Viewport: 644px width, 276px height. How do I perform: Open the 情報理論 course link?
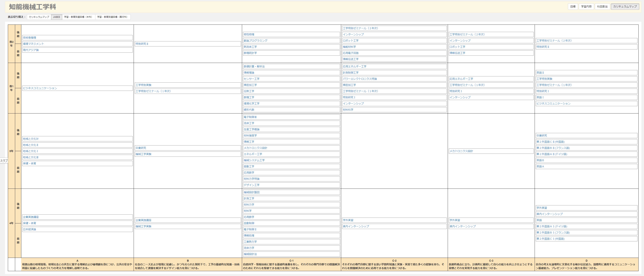249,73
